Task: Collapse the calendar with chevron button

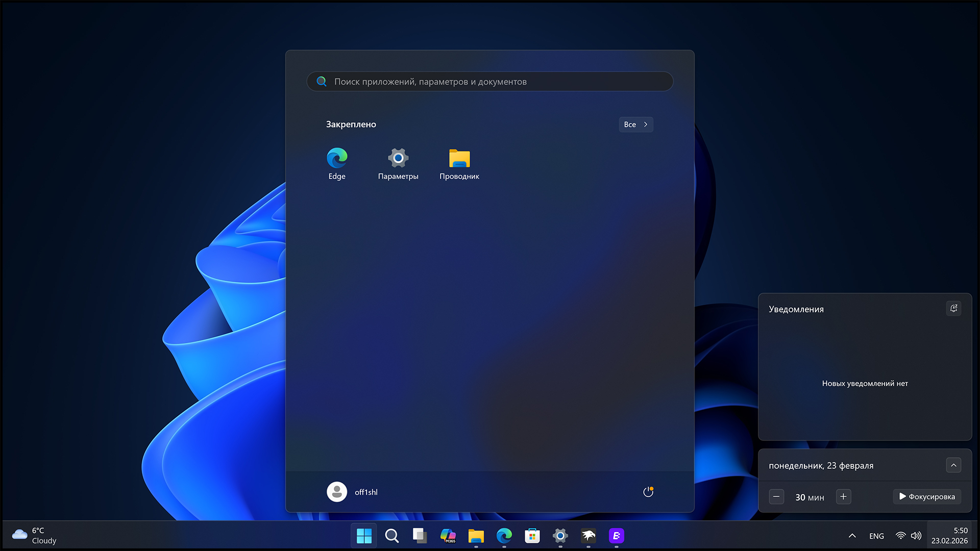Action: coord(953,465)
